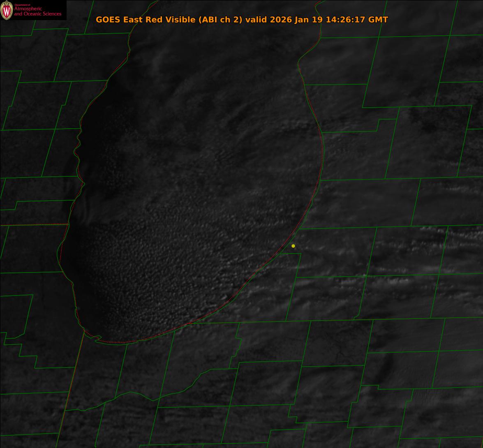This screenshot has width=483, height=448.
Task: Click the red dotted state border west of lake
Action: click(x=33, y=225)
